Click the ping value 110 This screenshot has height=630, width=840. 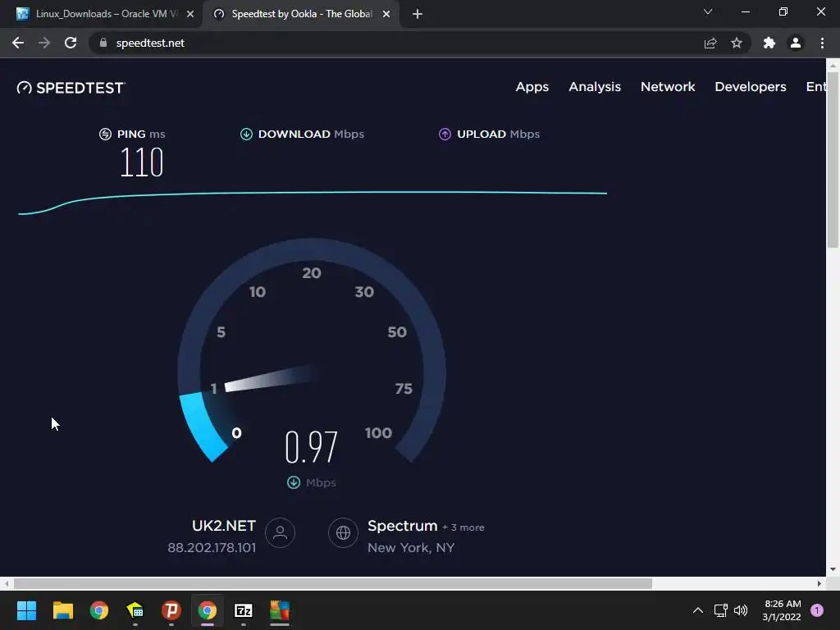pos(141,162)
